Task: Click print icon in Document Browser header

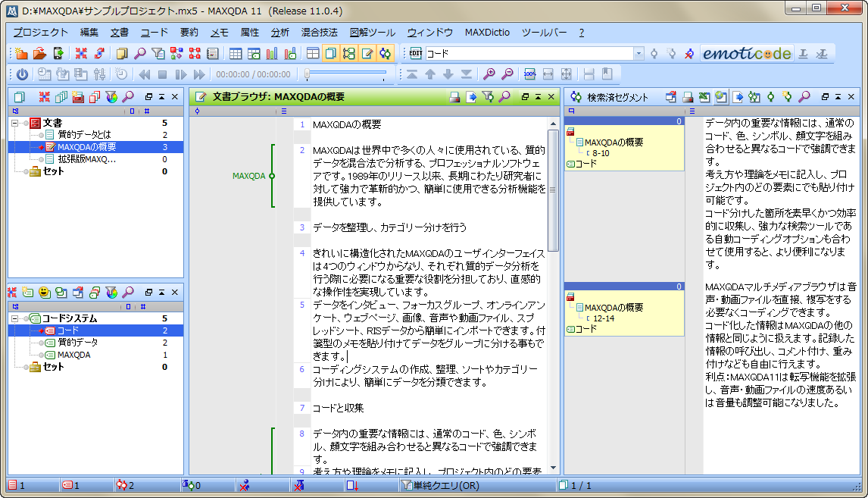Action: click(454, 97)
